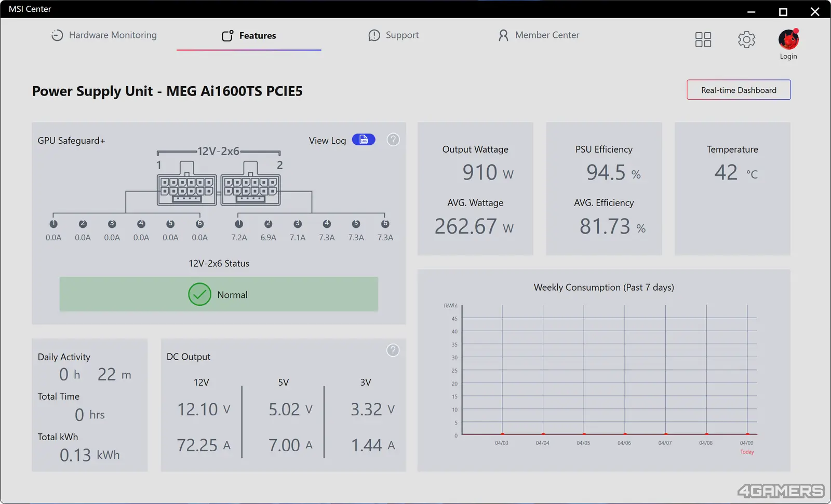Image resolution: width=831 pixels, height=504 pixels.
Task: Click the 81.73 % average efficiency value
Action: point(613,226)
